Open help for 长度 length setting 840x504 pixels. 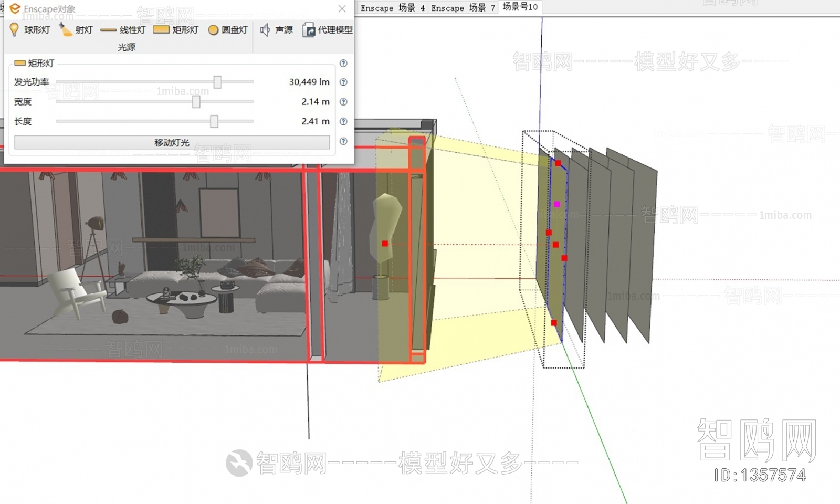[x=343, y=121]
